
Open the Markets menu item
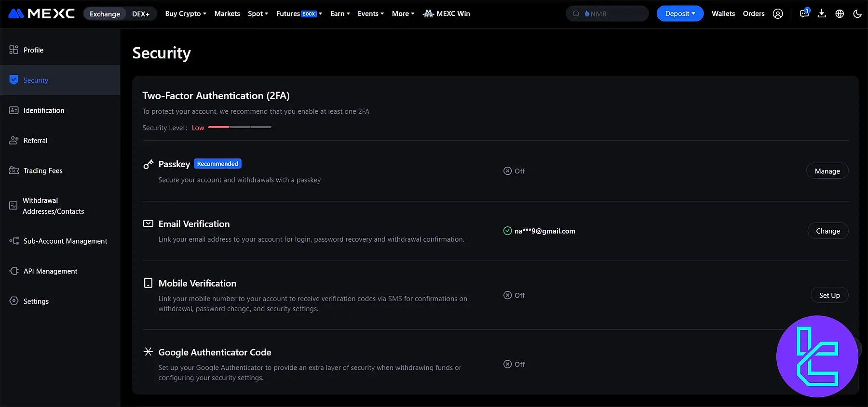[227, 13]
